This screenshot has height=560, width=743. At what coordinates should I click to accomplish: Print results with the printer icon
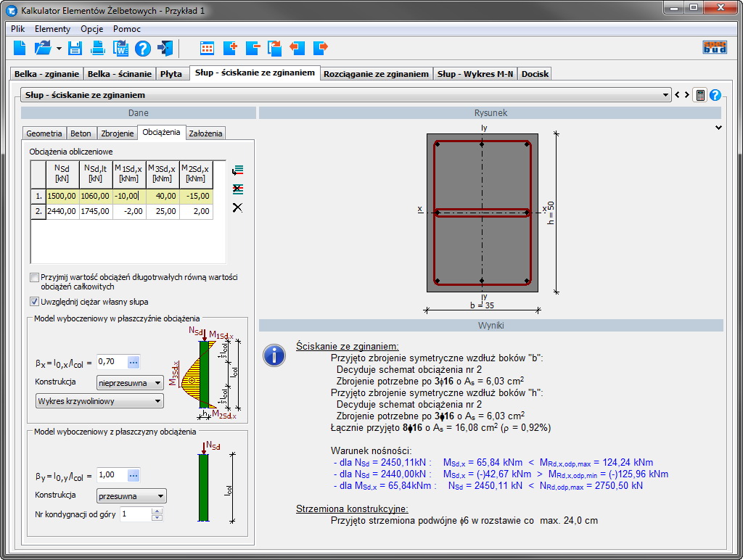tap(98, 48)
